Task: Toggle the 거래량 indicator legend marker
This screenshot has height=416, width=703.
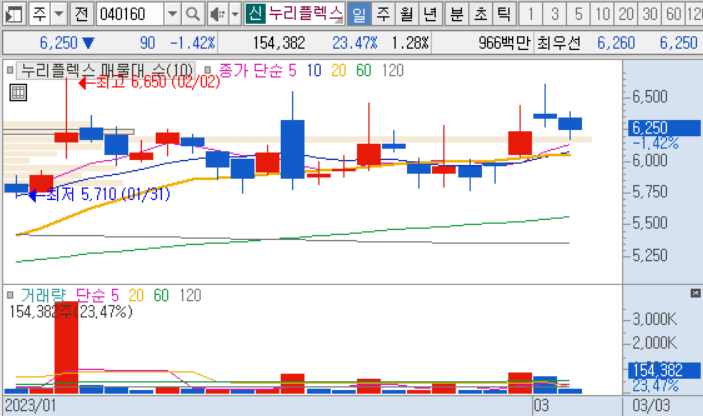Action: click(x=10, y=295)
